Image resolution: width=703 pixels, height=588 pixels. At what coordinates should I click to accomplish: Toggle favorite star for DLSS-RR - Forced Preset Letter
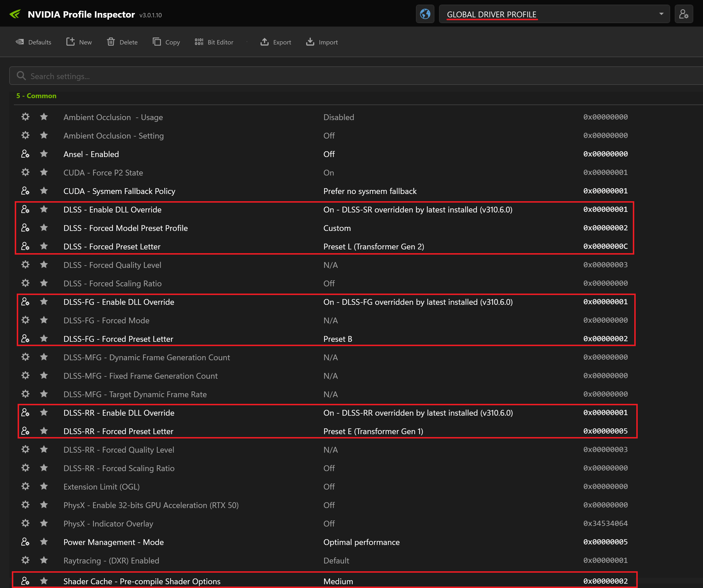coord(44,431)
